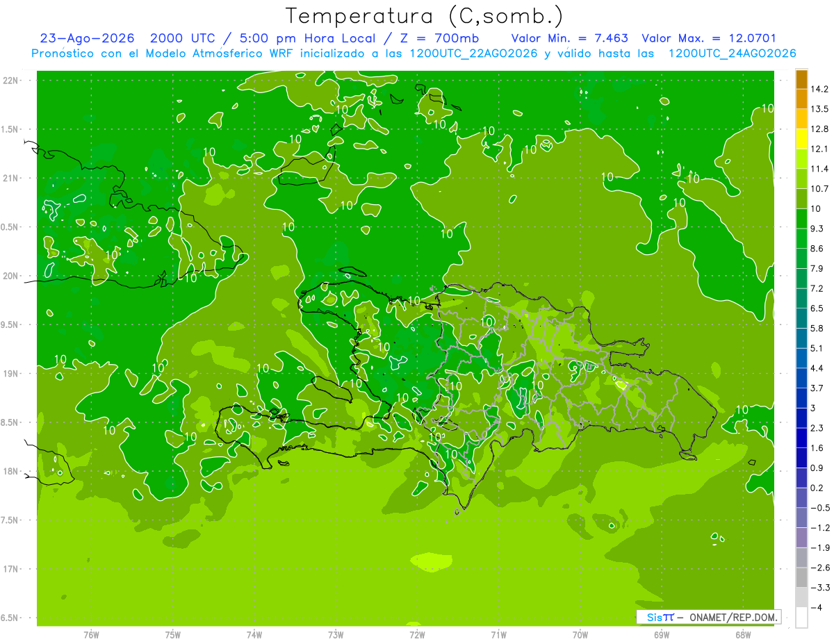The image size is (834, 644).
Task: Click the "17N" latitude axis label
Action: (11, 569)
